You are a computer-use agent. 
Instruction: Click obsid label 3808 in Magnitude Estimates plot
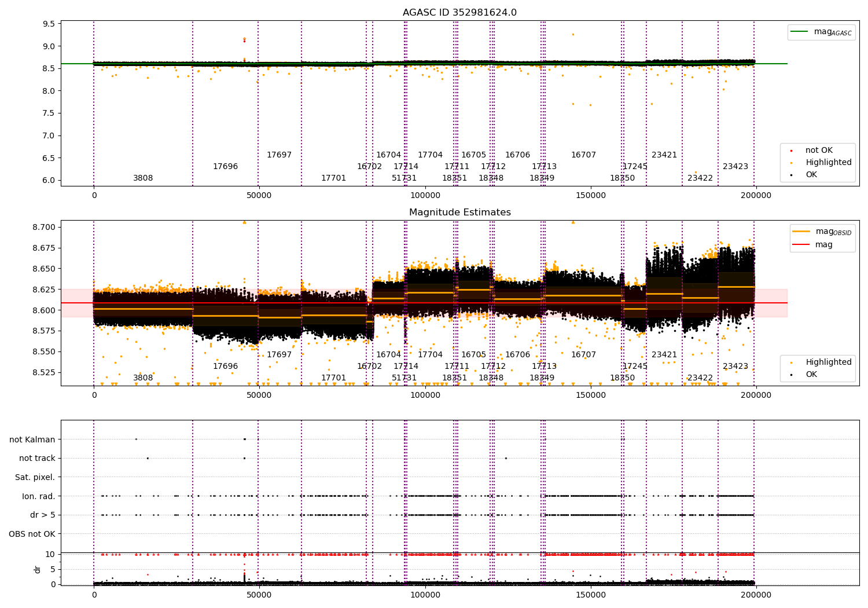click(x=143, y=378)
